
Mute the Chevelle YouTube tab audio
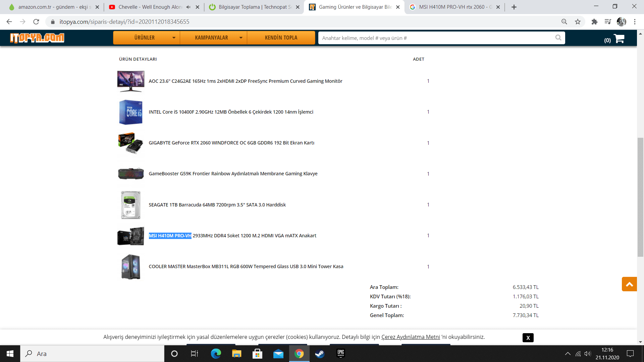coord(189,7)
